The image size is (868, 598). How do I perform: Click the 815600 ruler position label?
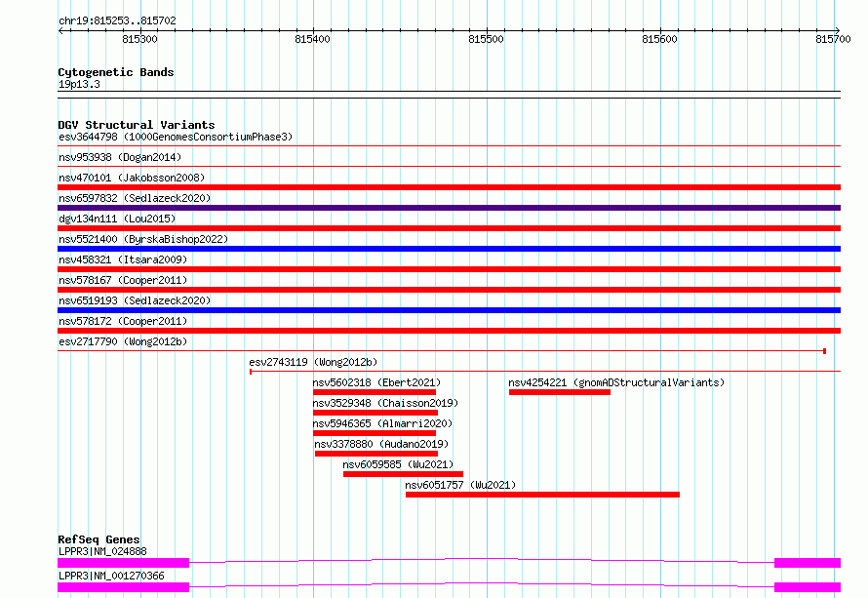[659, 39]
